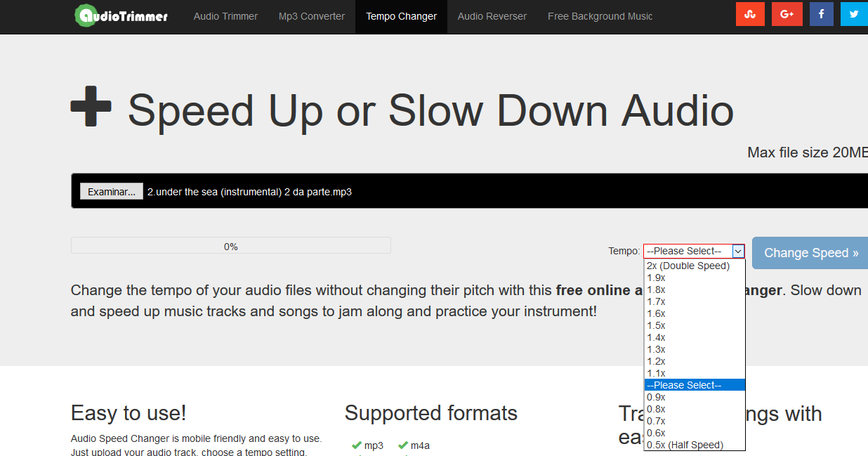The width and height of the screenshot is (868, 456).
Task: Click the Change Speed button
Action: (x=810, y=253)
